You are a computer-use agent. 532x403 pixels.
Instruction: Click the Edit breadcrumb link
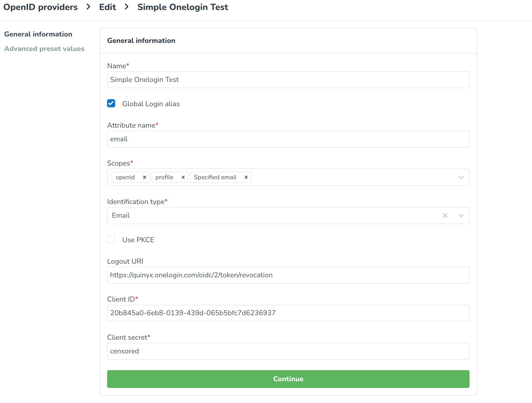(x=108, y=7)
